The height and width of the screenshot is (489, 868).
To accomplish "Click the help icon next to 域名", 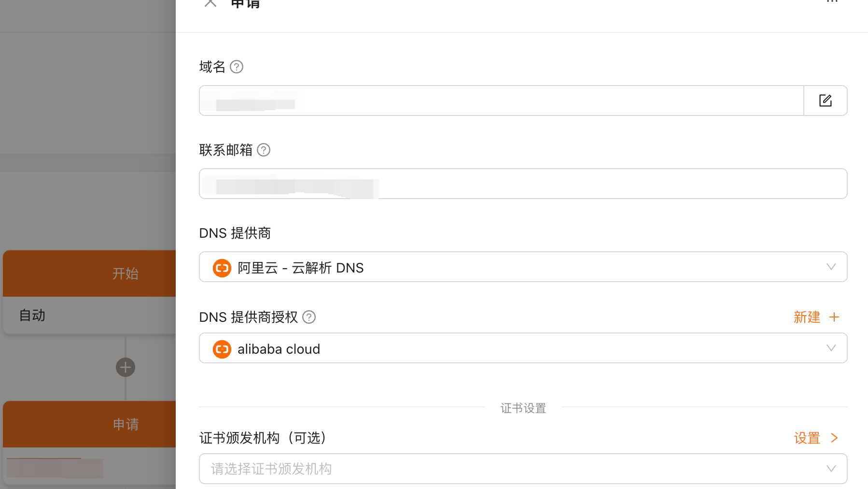I will coord(237,67).
